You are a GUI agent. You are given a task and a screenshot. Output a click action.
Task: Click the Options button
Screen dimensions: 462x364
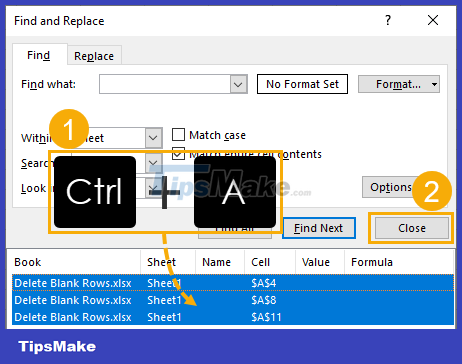click(391, 187)
